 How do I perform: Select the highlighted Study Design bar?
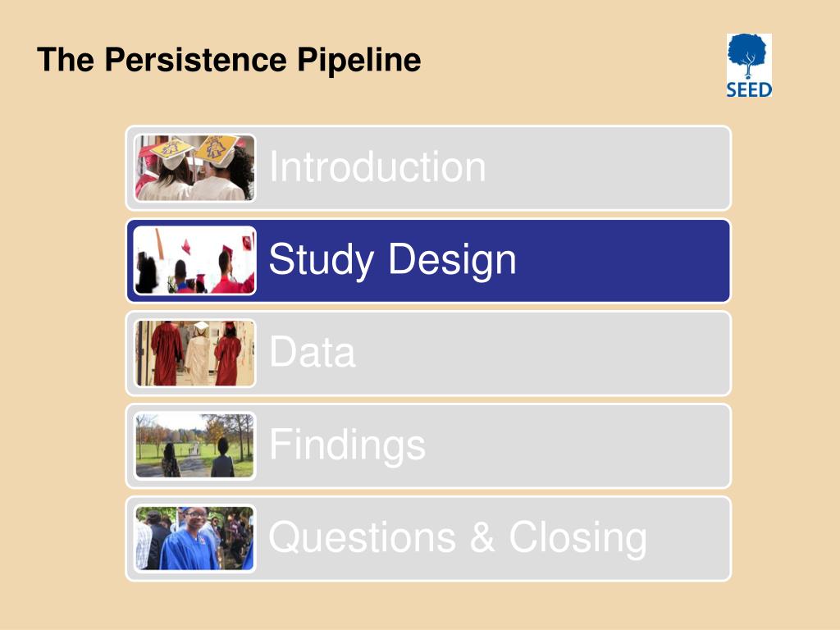(x=428, y=261)
